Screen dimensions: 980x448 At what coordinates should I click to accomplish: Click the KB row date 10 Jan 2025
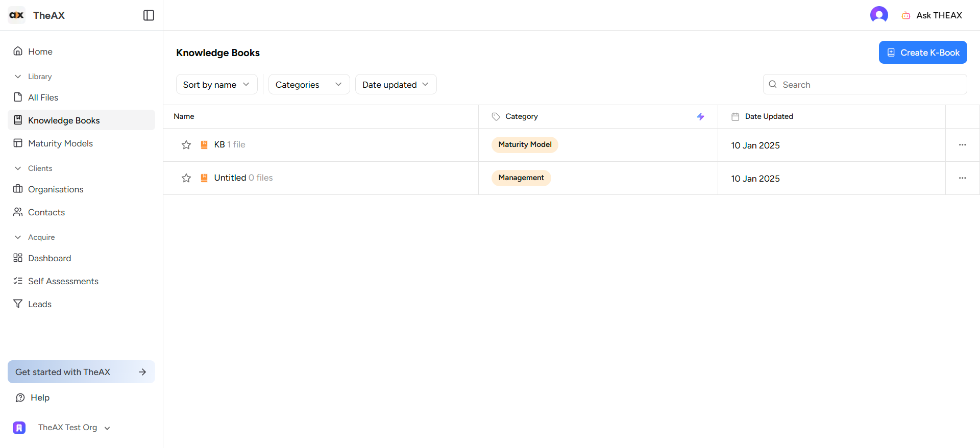755,145
